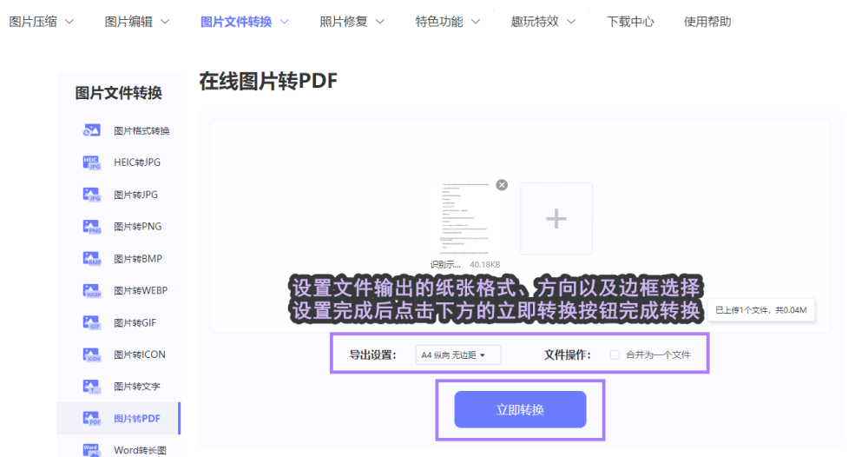This screenshot has height=457, width=868.
Task: Open the 趣玩特效 top menu
Action: [535, 22]
